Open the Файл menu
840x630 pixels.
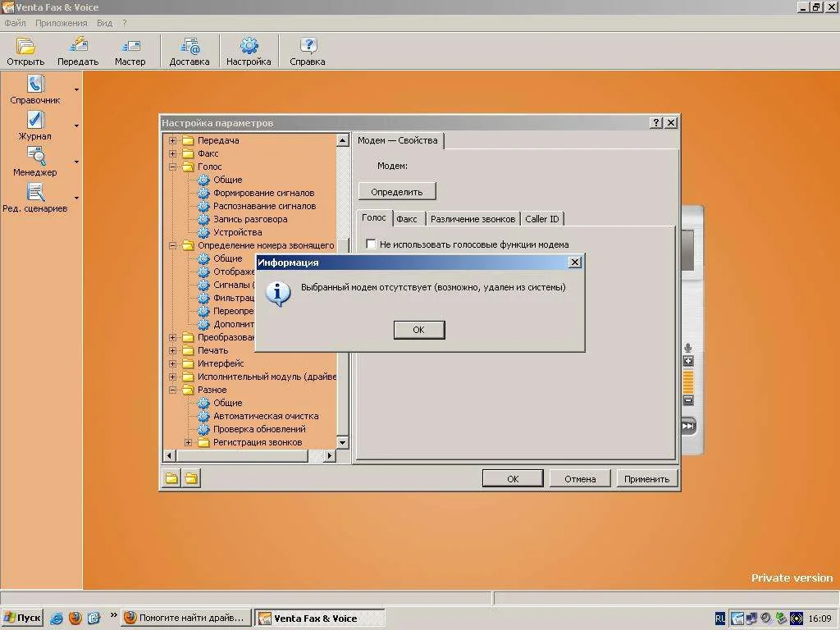[x=15, y=23]
